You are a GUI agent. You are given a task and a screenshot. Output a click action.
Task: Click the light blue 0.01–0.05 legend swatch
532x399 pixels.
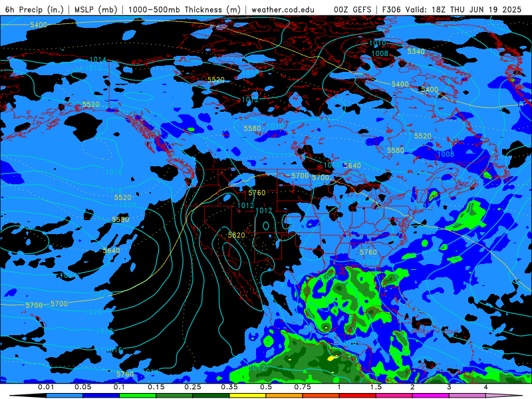coord(65,396)
